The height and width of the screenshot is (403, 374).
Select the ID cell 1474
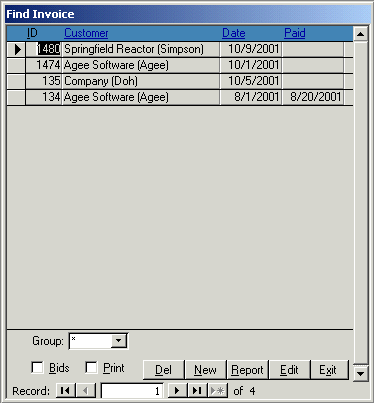coord(44,65)
